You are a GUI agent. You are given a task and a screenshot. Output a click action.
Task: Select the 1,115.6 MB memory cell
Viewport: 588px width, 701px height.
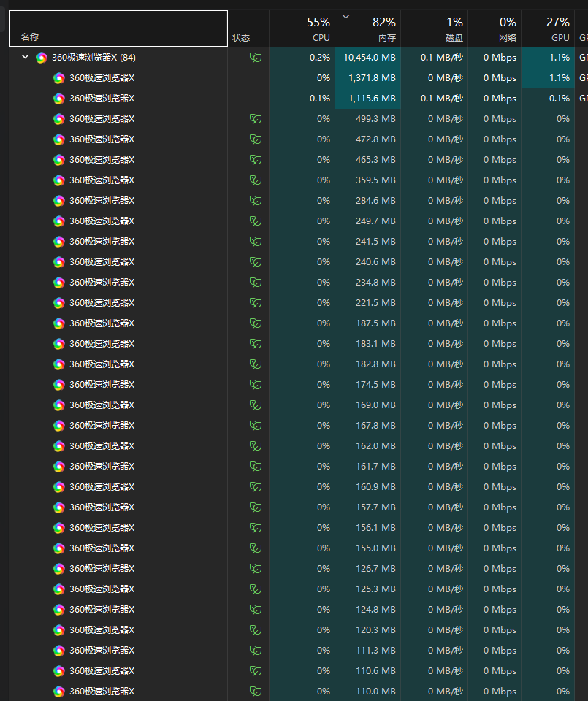(367, 99)
